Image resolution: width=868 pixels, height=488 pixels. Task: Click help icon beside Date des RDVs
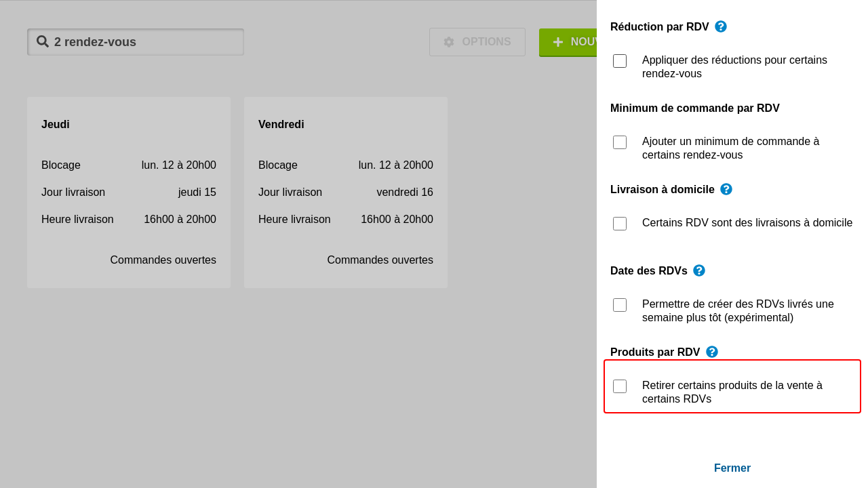(699, 270)
